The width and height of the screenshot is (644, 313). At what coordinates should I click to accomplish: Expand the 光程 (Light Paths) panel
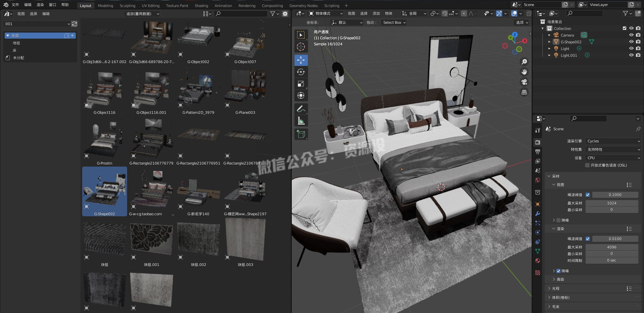click(556, 288)
